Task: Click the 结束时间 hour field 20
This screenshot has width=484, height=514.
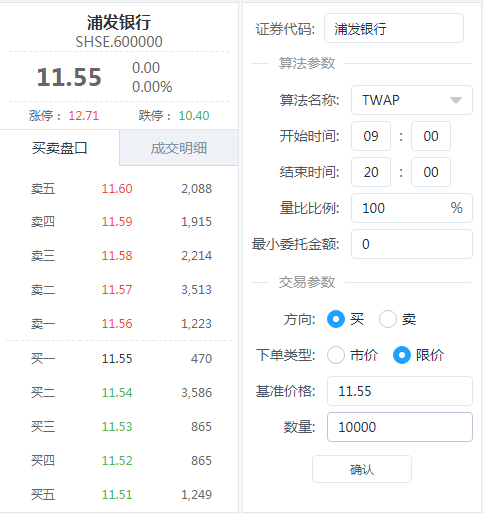Action: pyautogui.click(x=371, y=172)
